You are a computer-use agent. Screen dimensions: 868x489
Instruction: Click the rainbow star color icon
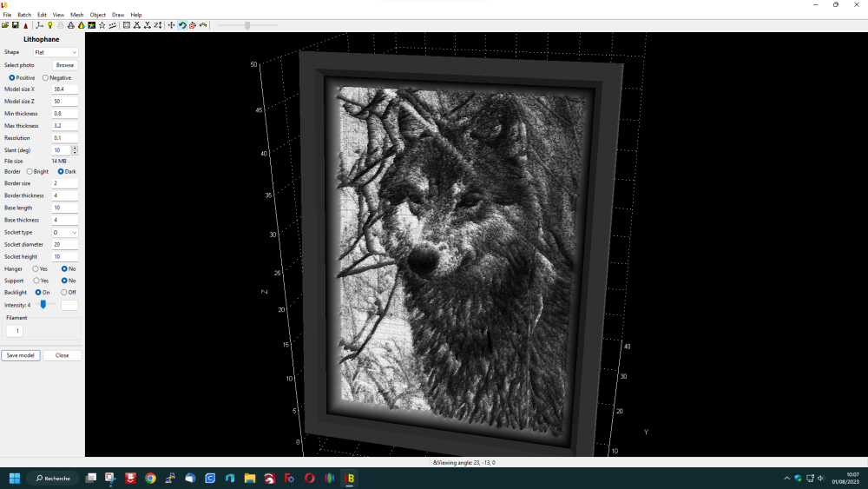(92, 25)
